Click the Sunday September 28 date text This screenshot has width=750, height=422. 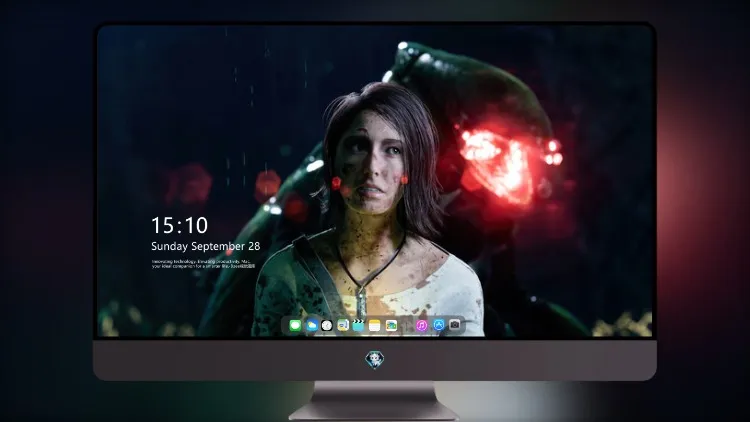pos(206,246)
